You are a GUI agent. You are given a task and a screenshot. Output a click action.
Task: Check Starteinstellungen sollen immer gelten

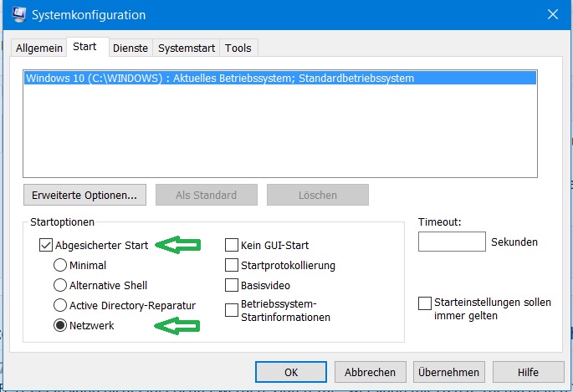tap(425, 303)
